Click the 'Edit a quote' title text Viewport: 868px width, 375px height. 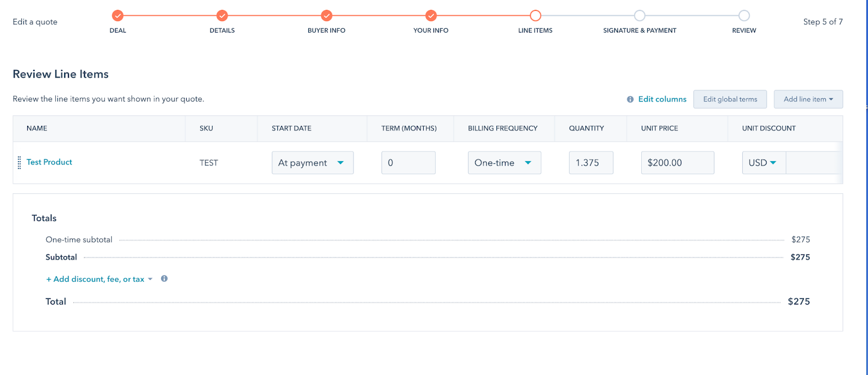[x=35, y=22]
